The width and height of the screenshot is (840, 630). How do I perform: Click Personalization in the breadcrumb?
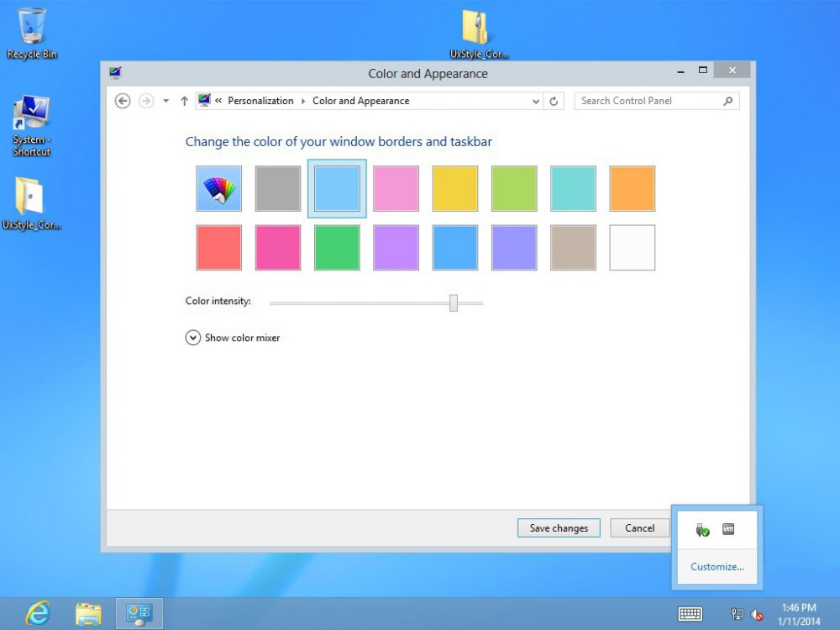(x=260, y=101)
